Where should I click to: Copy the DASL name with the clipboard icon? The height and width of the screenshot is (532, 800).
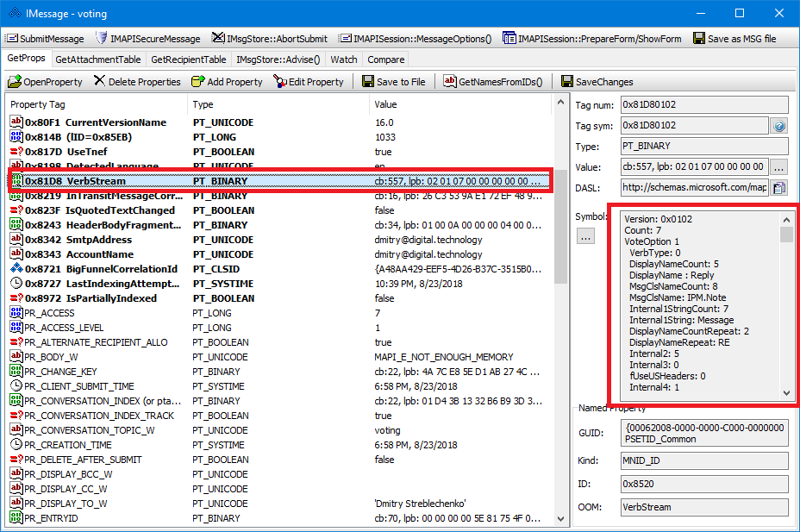[779, 188]
